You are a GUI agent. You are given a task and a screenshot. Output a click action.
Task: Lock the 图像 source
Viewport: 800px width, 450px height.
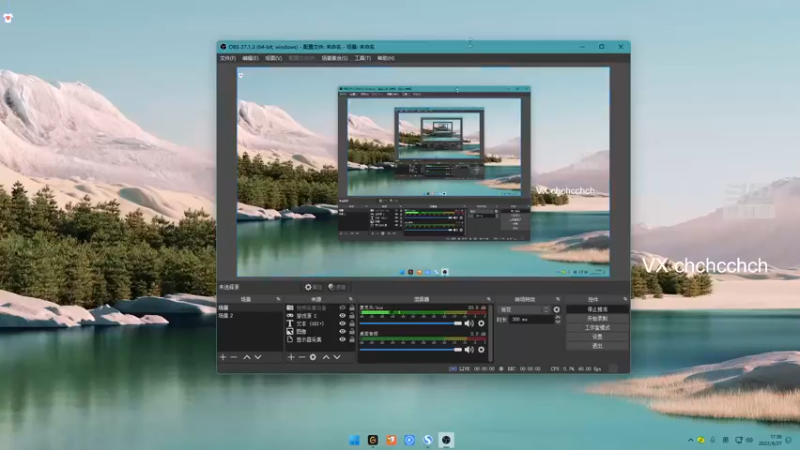(352, 332)
